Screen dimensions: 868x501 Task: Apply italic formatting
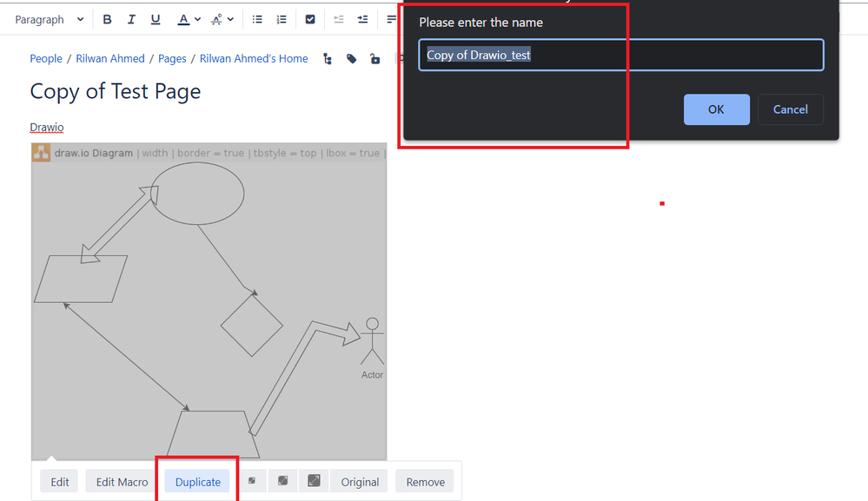click(131, 19)
